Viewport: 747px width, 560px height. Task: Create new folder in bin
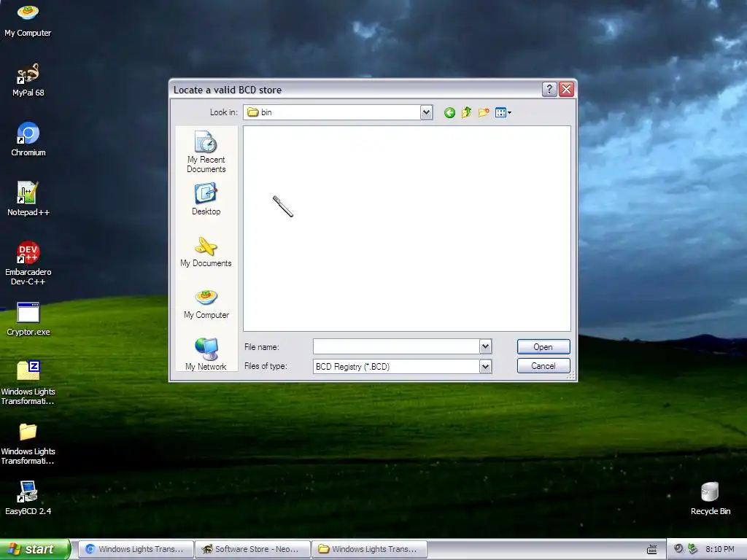tap(484, 112)
